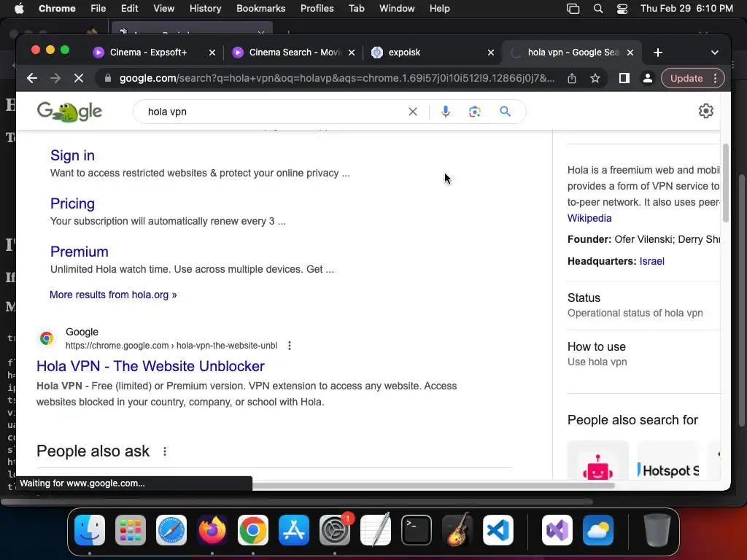This screenshot has width=747, height=560.
Task: Start voice search with the microphone
Action: click(446, 112)
